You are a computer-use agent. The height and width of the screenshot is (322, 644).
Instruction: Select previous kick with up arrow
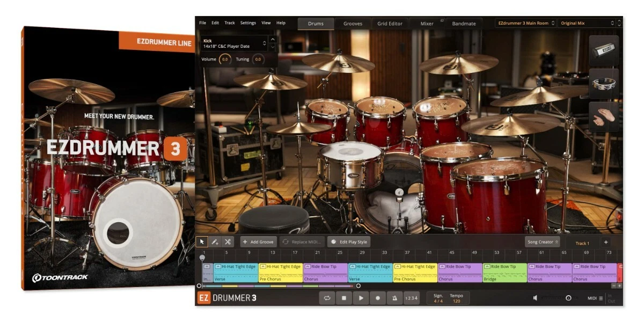273,40
